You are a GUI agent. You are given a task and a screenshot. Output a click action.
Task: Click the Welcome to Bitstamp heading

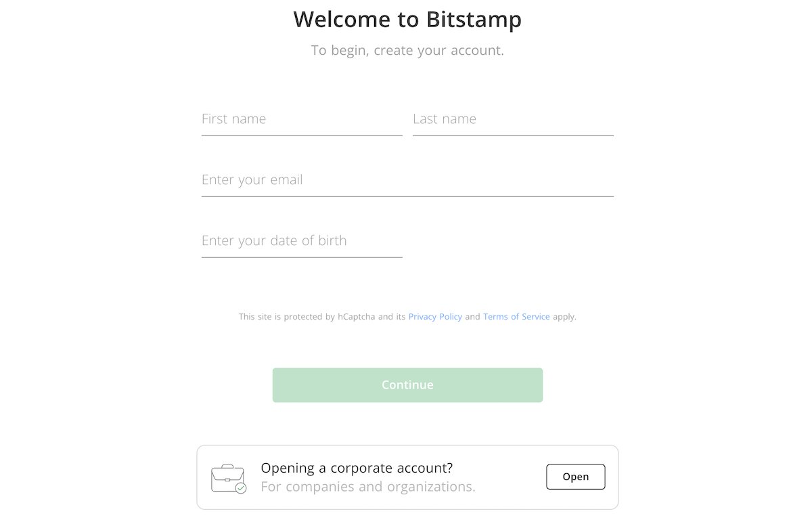pyautogui.click(x=407, y=20)
